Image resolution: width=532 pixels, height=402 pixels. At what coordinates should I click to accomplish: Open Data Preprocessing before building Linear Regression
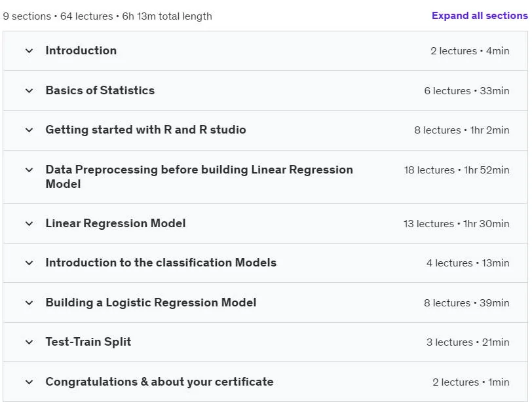click(x=199, y=177)
